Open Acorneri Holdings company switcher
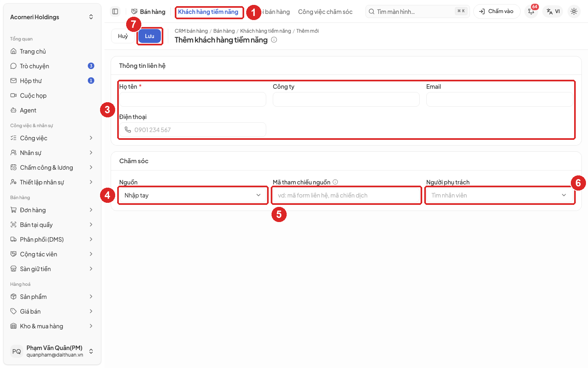The width and height of the screenshot is (588, 368). 52,17
